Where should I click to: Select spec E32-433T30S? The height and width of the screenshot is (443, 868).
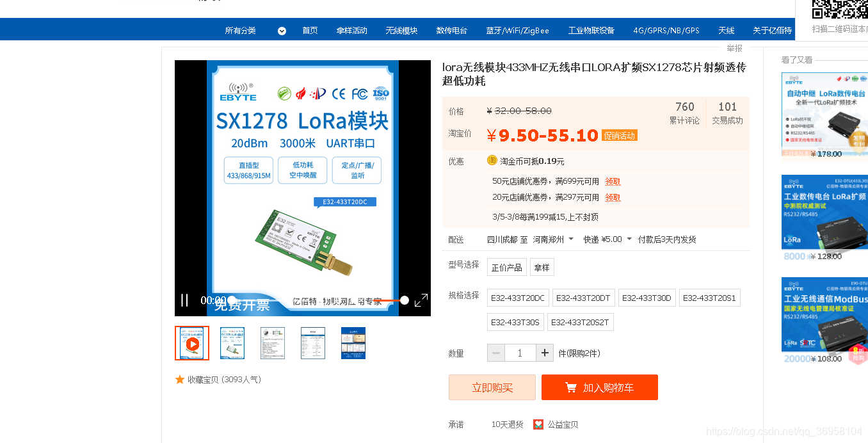pos(515,323)
